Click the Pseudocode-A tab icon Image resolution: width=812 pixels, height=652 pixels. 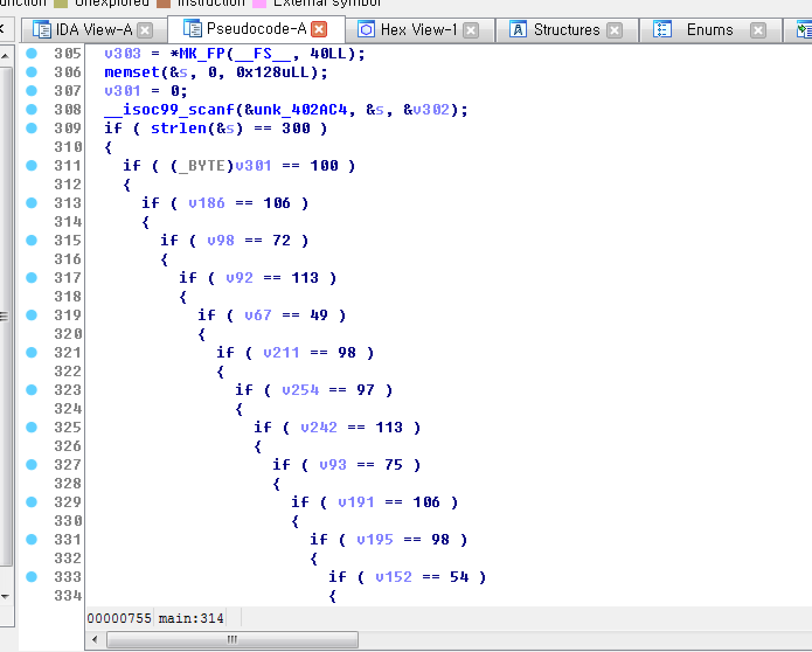192,29
